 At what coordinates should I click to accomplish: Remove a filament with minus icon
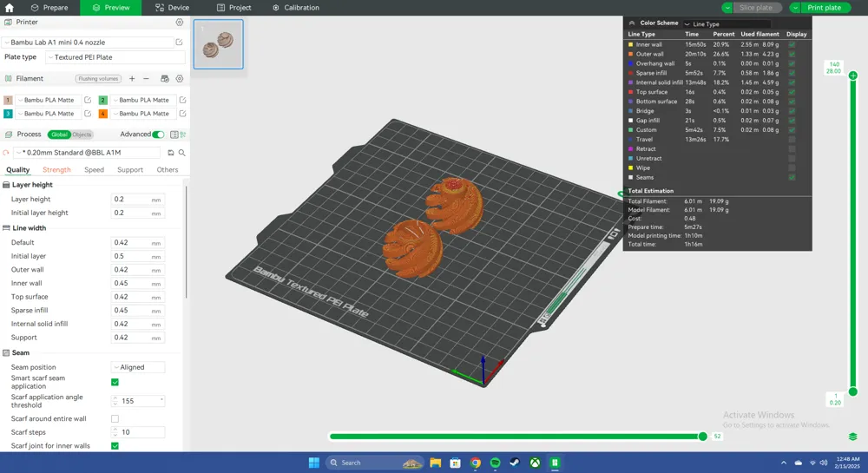146,79
